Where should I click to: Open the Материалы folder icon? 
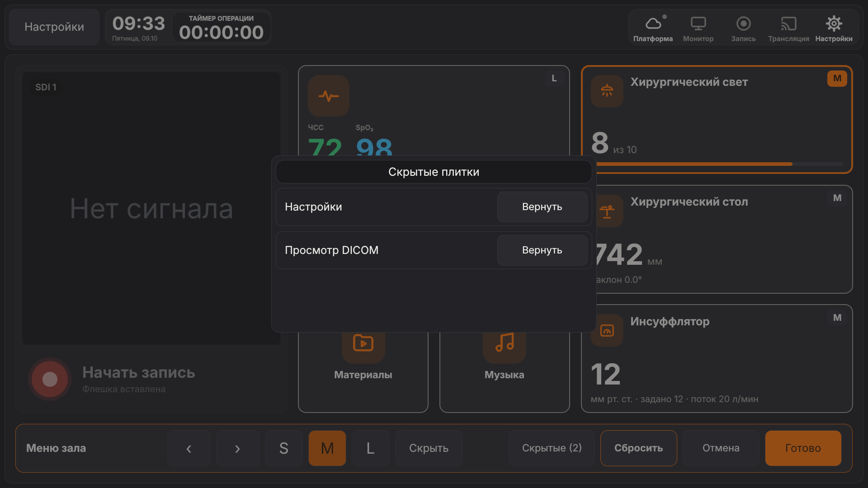point(363,343)
